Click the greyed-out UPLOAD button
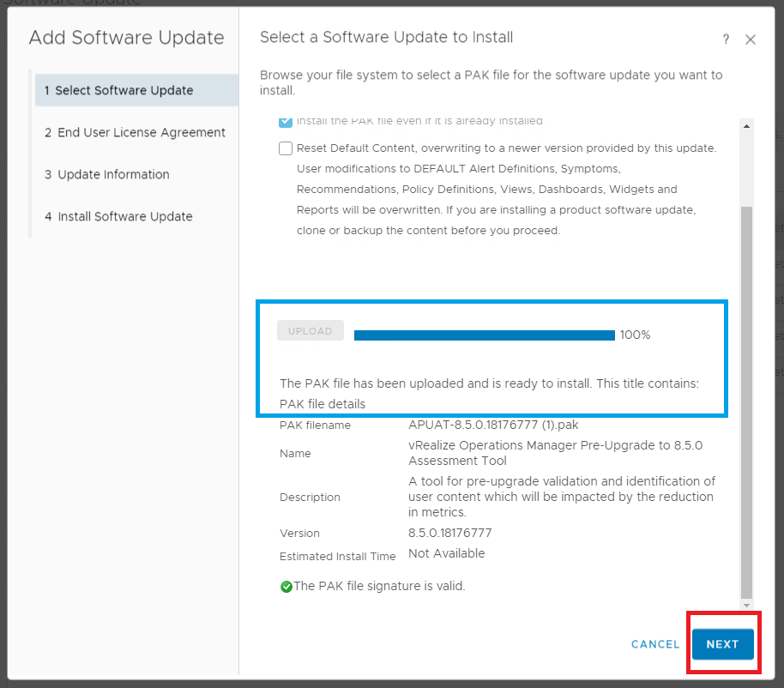Image resolution: width=784 pixels, height=688 pixels. point(310,331)
